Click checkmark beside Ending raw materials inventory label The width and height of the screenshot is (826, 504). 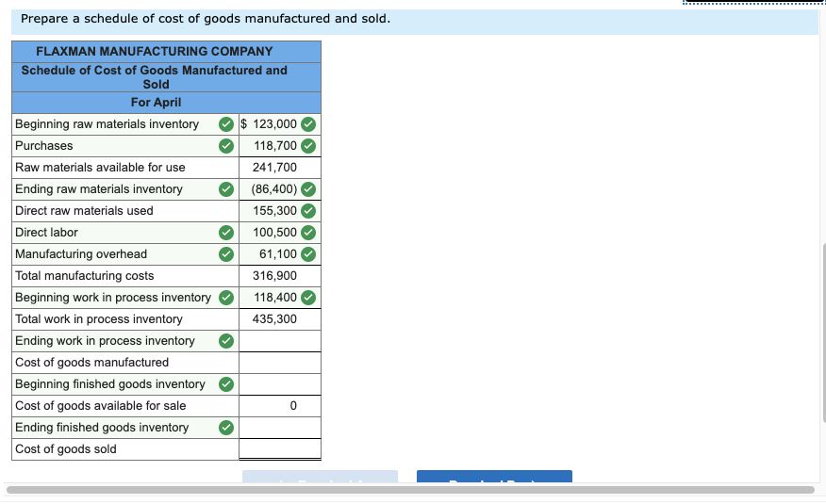coord(226,188)
